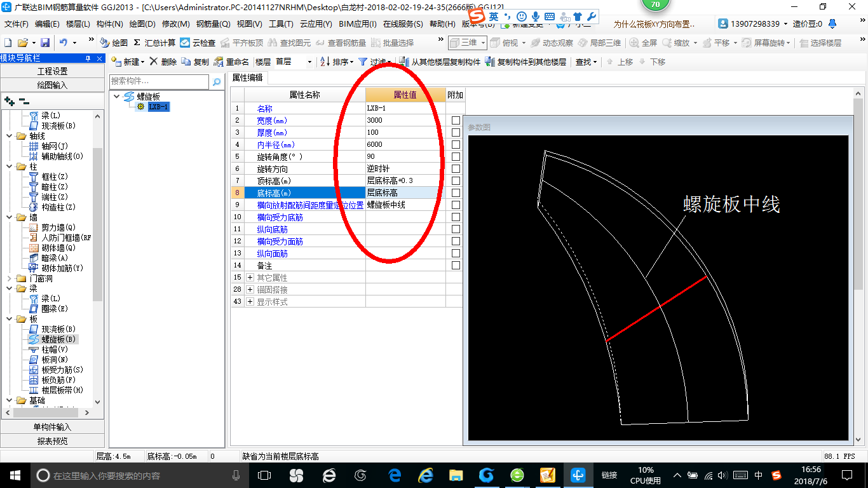
Task: Expand the 锚固搭接 property group
Action: pos(250,290)
